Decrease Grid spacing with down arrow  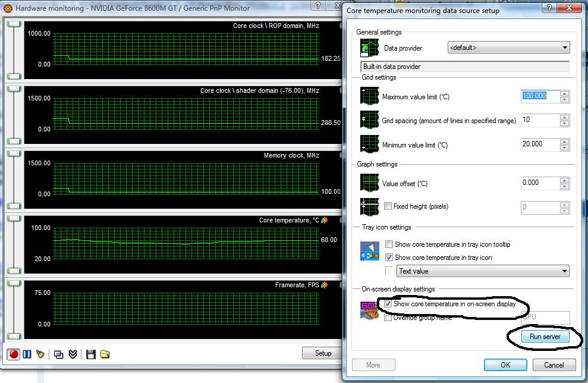564,124
